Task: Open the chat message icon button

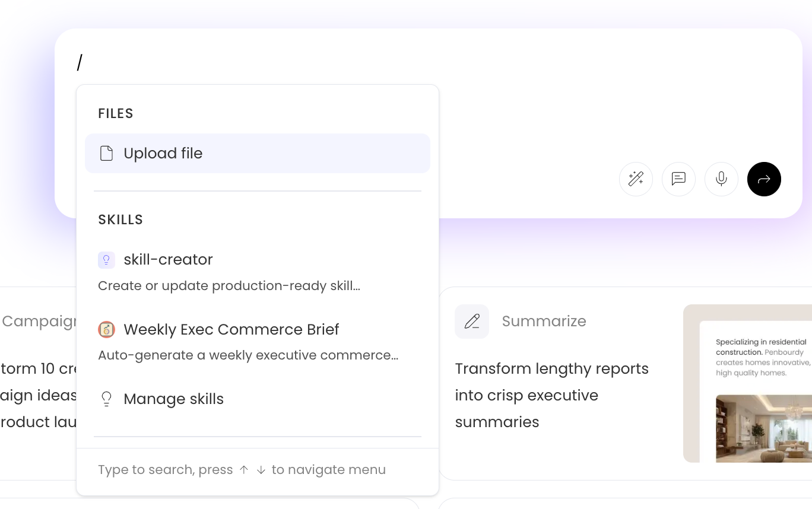Action: point(678,179)
